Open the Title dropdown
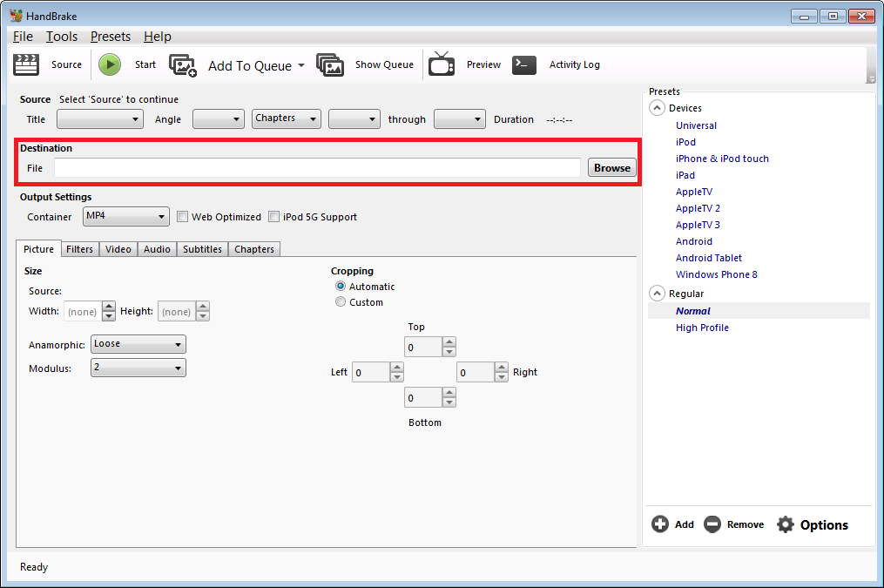 pyautogui.click(x=99, y=119)
